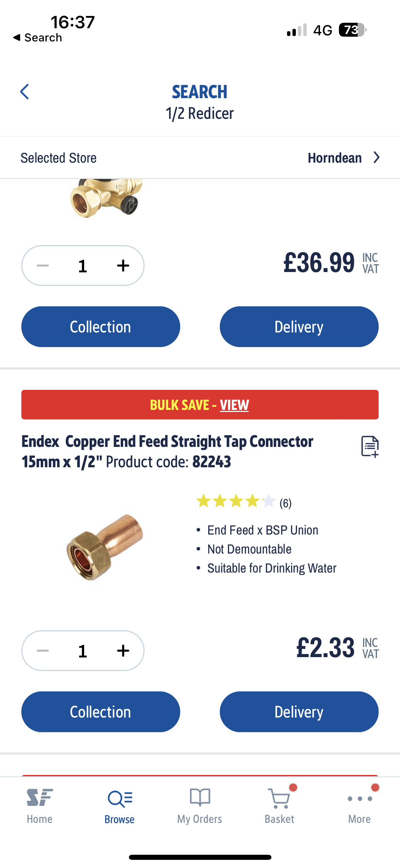Open the star ratings for Endex Connector
Image resolution: width=400 pixels, height=868 pixels.
pos(244,502)
